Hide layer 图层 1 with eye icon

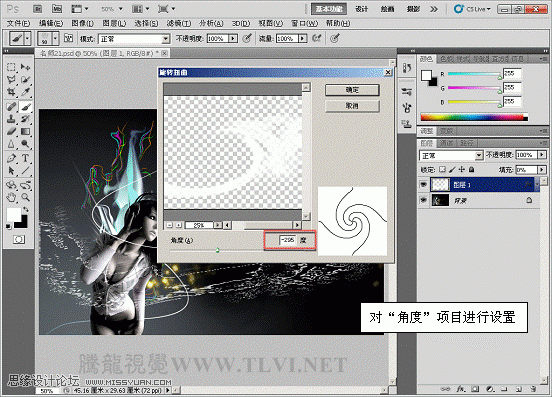pos(424,184)
